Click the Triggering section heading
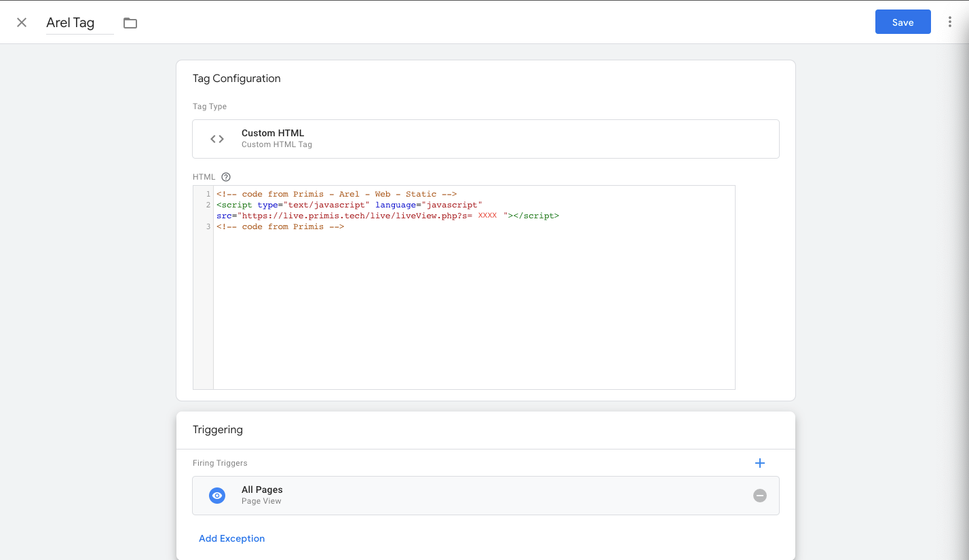 pos(218,430)
